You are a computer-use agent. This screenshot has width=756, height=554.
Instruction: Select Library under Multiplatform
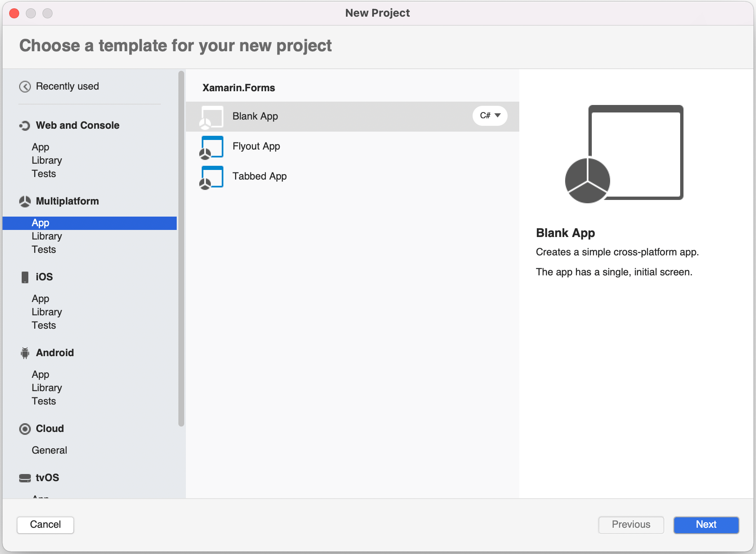tap(46, 236)
